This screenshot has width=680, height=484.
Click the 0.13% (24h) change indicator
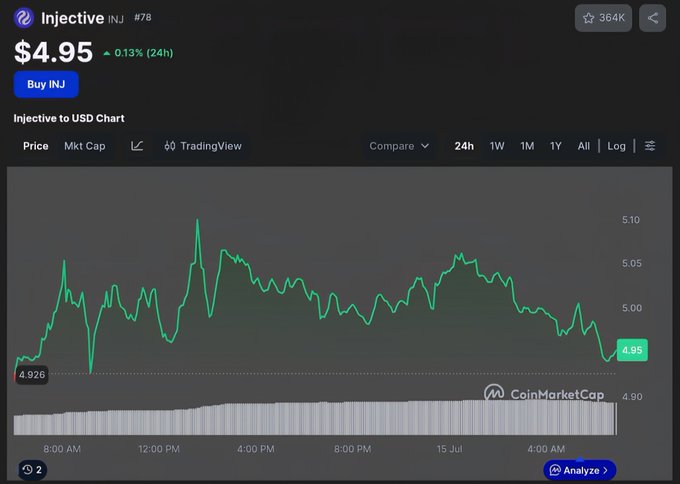[138, 53]
